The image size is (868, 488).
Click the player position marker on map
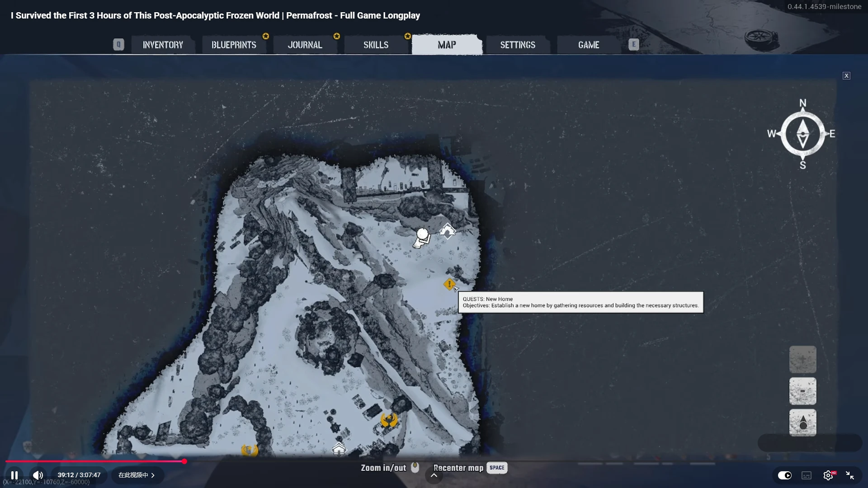coord(422,238)
